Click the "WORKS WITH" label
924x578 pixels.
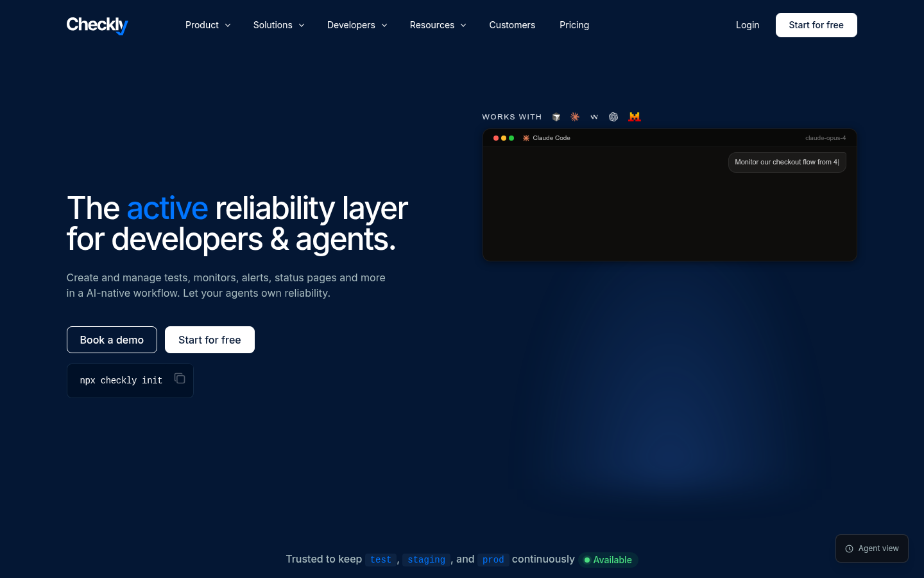tap(512, 117)
